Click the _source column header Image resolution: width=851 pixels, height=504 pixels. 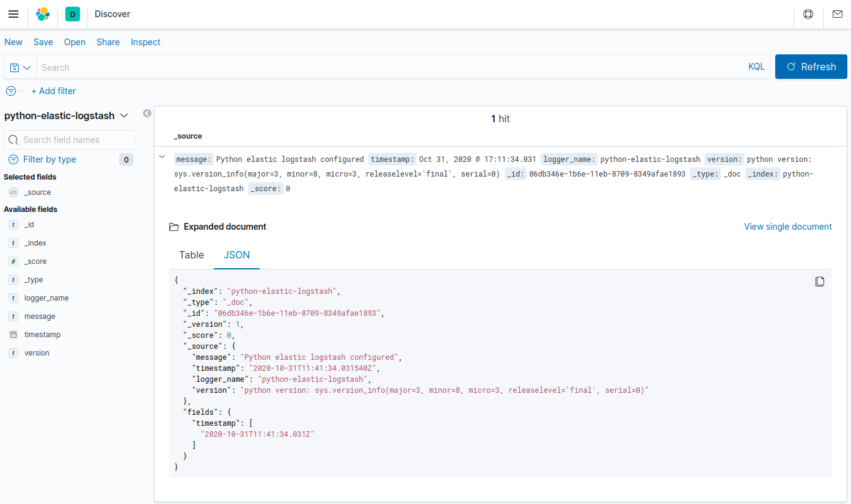(x=188, y=136)
